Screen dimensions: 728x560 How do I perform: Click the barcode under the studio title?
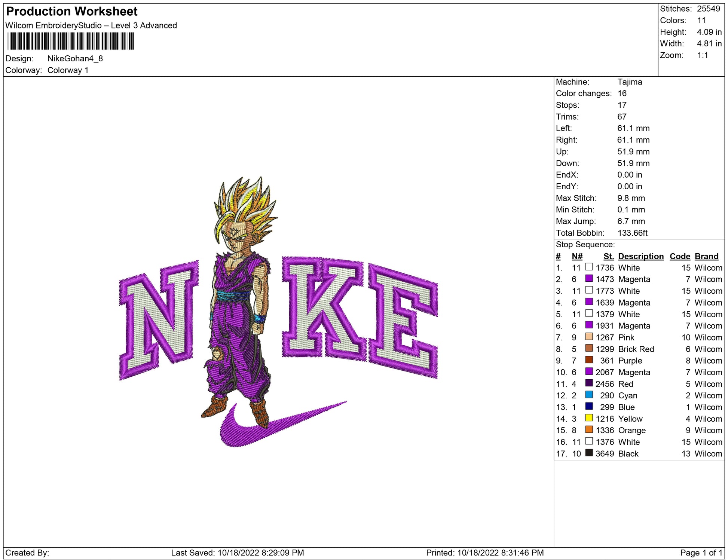click(x=70, y=41)
